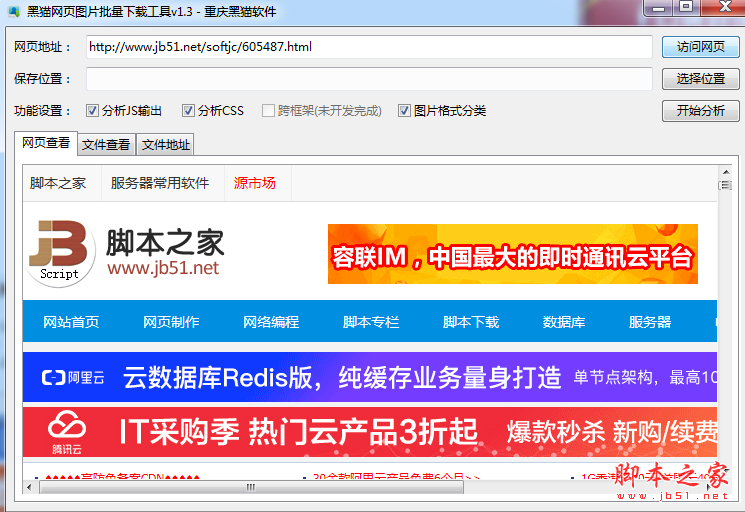Open 网页制作 in the blue nav bar
The width and height of the screenshot is (745, 512).
click(171, 322)
